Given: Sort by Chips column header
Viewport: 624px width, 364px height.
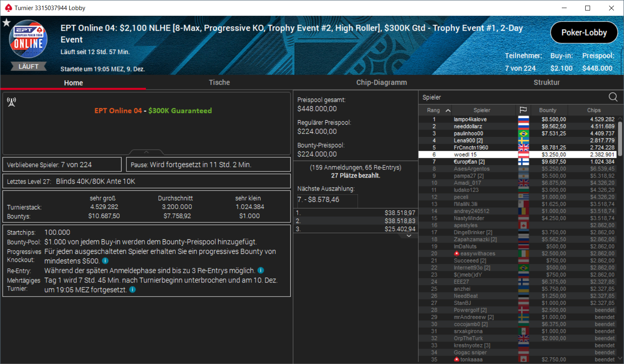Looking at the screenshot, I should [594, 110].
